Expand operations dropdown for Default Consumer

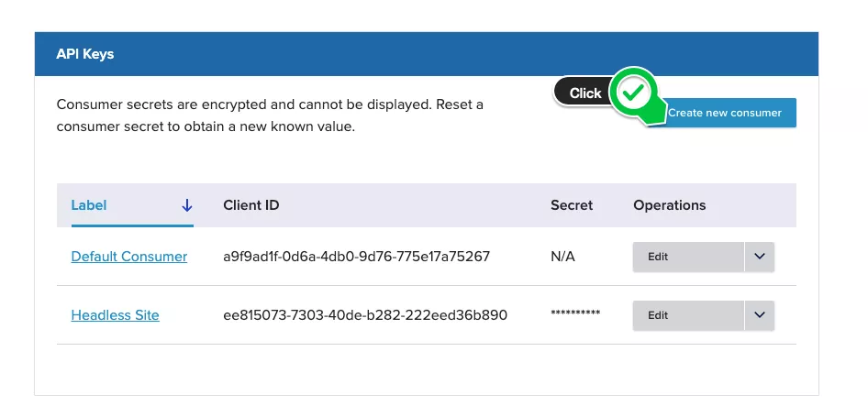coord(759,257)
